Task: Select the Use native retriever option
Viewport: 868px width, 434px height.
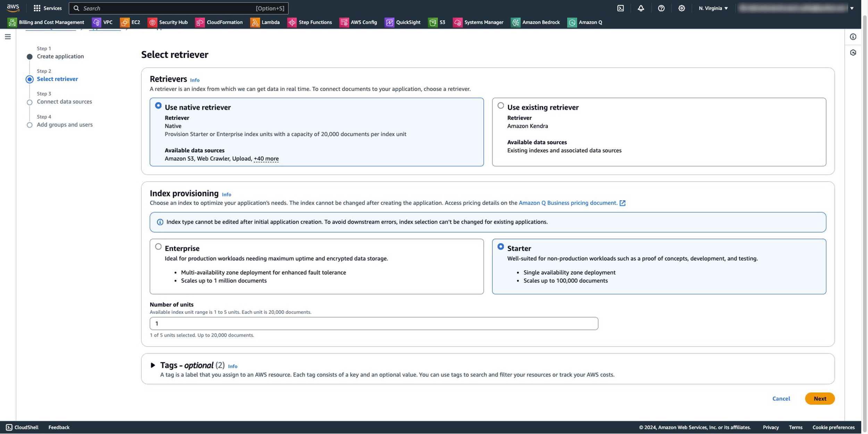Action: tap(158, 106)
